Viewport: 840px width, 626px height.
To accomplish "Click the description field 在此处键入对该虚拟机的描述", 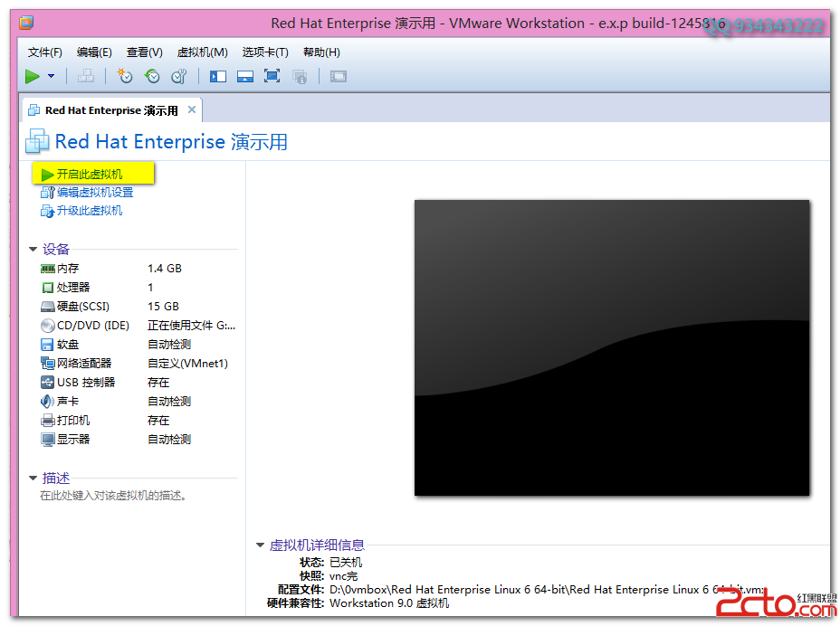I will (113, 496).
